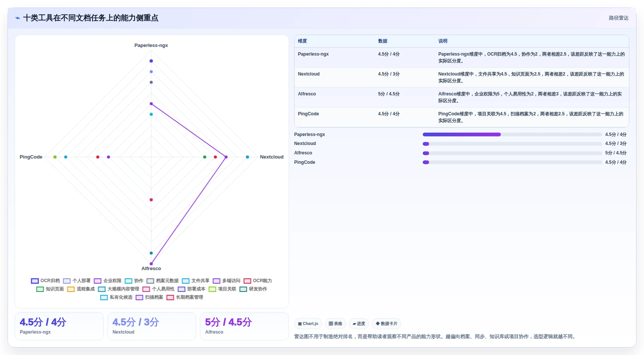This screenshot has width=644, height=355.
Task: Click the description starting Nextcloud维度中
Action: coord(531,77)
